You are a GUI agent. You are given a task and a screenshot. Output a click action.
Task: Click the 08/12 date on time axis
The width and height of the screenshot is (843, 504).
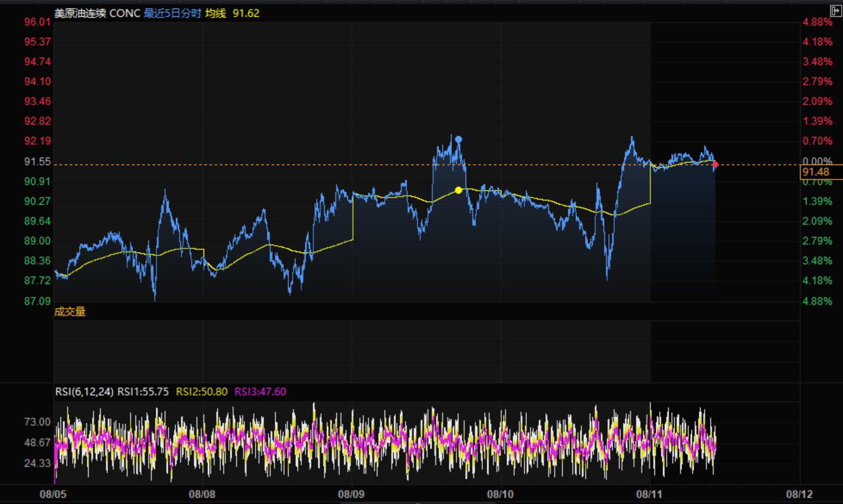[799, 494]
